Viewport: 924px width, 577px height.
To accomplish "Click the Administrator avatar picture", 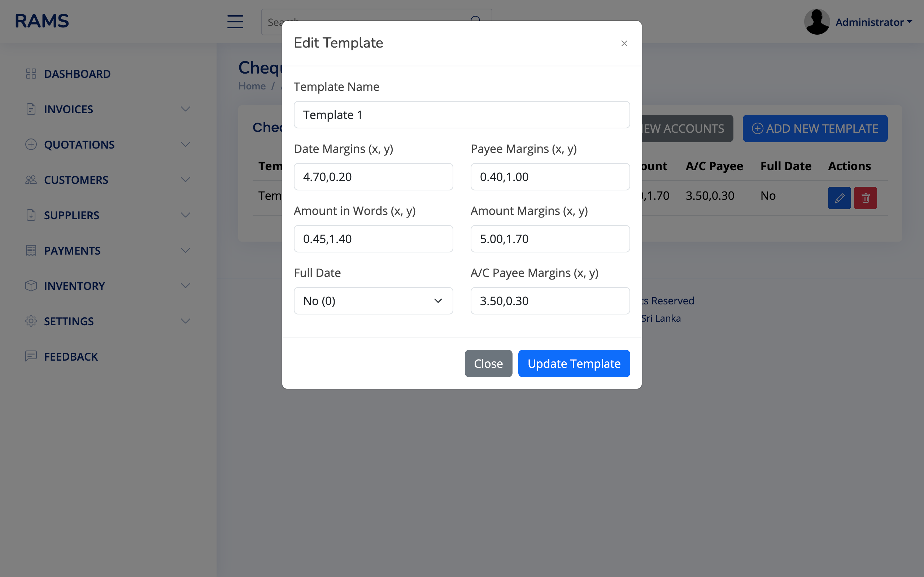I will click(816, 22).
